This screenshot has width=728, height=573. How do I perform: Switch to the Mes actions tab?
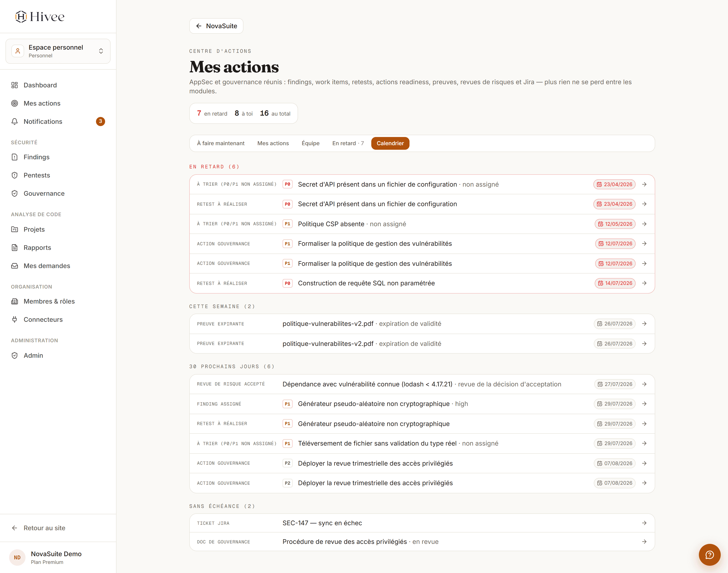[x=273, y=143]
